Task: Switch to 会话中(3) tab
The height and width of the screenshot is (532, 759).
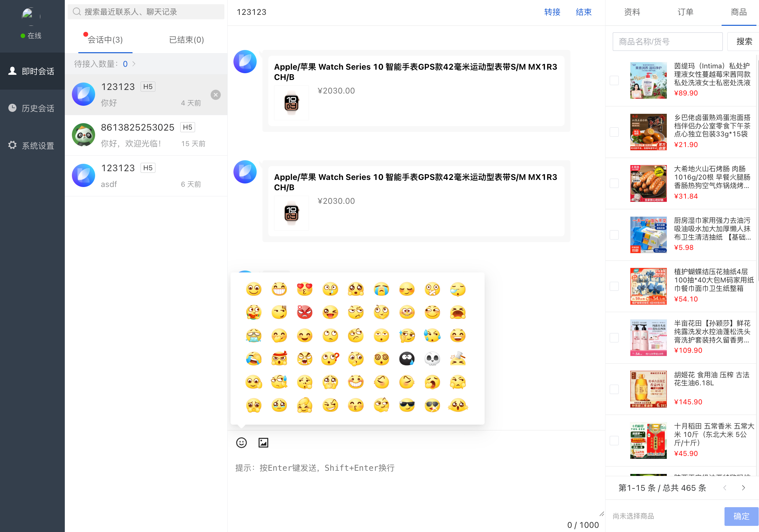Action: point(105,40)
